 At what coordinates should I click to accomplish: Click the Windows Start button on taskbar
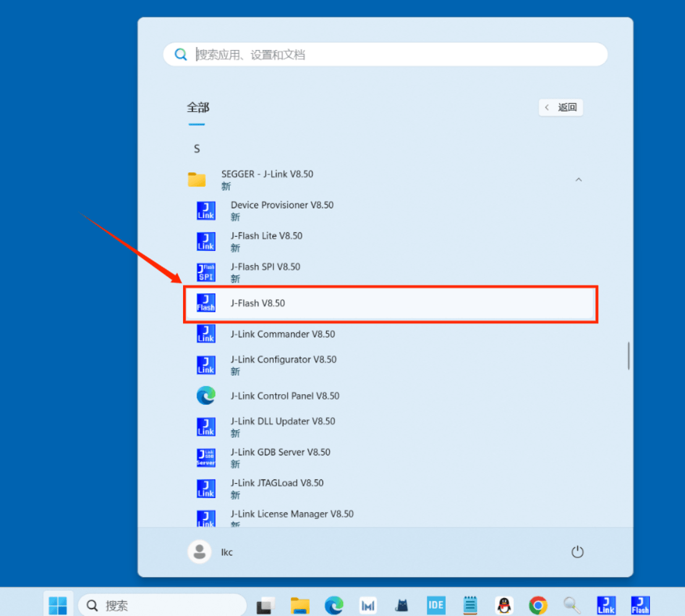click(57, 605)
